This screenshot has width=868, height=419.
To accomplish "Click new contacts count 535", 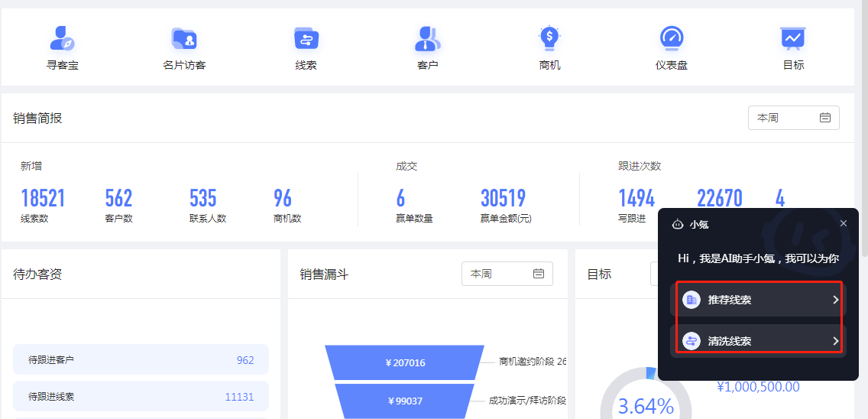I will tap(202, 198).
